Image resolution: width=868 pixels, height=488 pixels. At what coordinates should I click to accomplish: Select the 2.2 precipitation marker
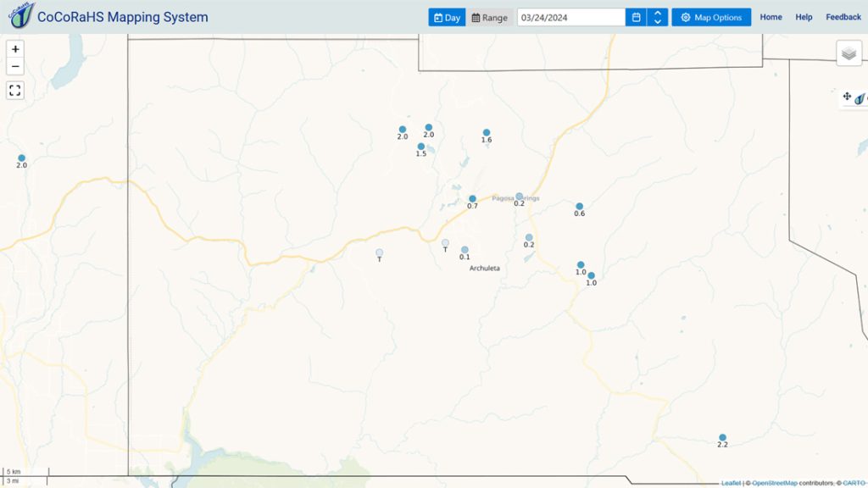tap(722, 438)
